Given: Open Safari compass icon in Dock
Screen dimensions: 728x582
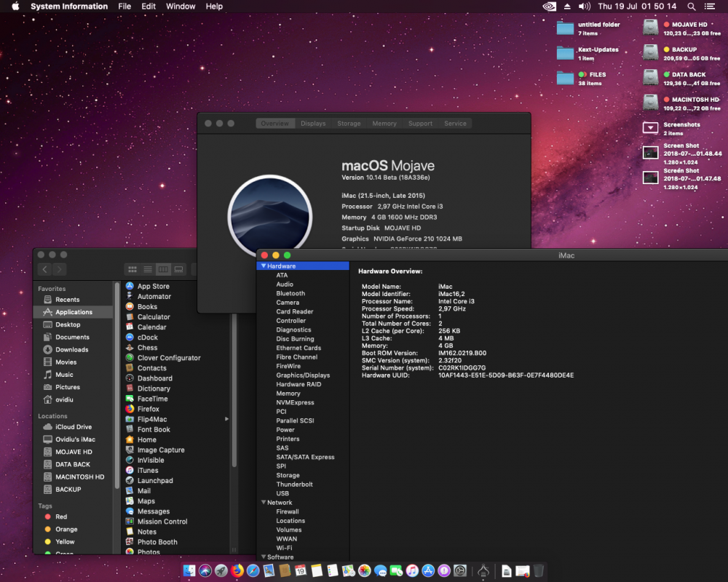Looking at the screenshot, I should click(253, 570).
